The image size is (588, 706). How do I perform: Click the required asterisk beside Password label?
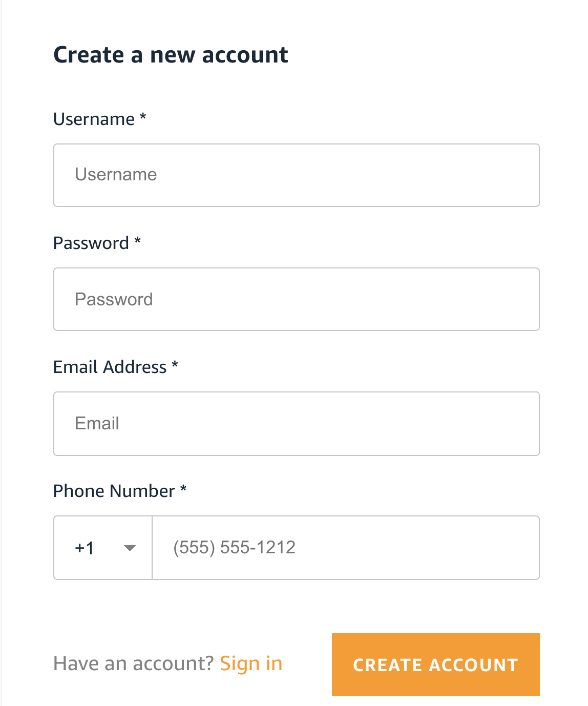point(137,241)
